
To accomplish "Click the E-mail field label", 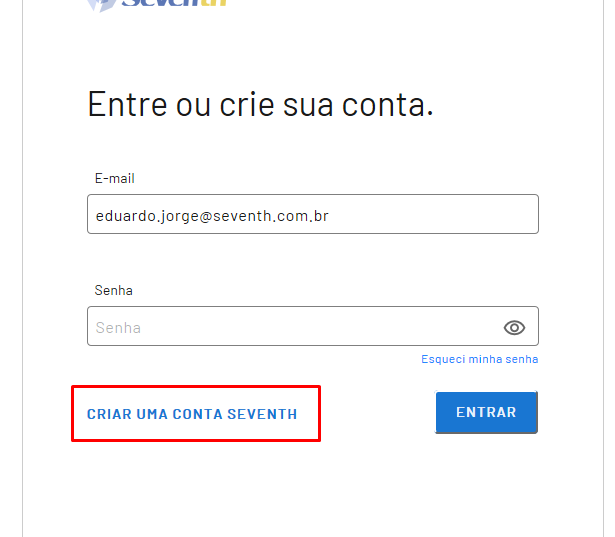I will [115, 178].
